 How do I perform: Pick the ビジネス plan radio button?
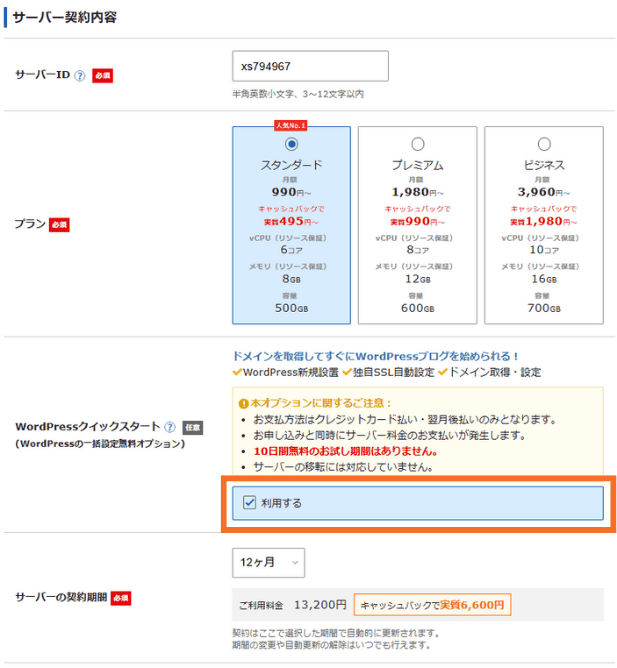[x=544, y=144]
